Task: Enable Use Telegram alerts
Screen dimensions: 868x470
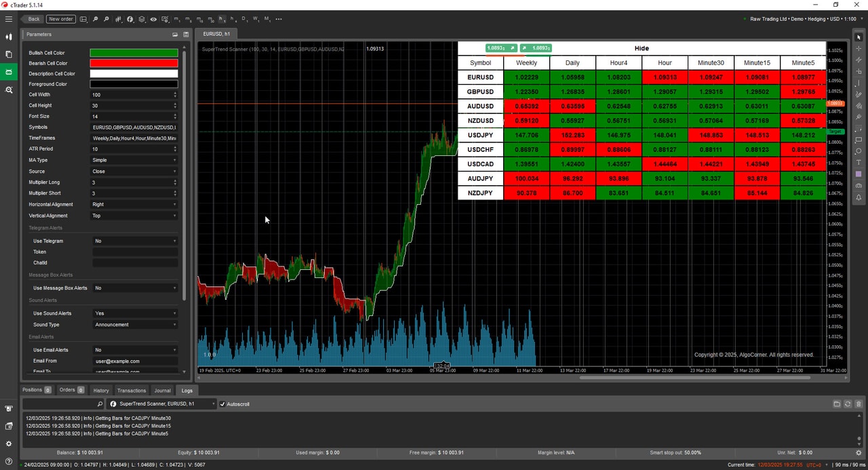Action: [134, 240]
